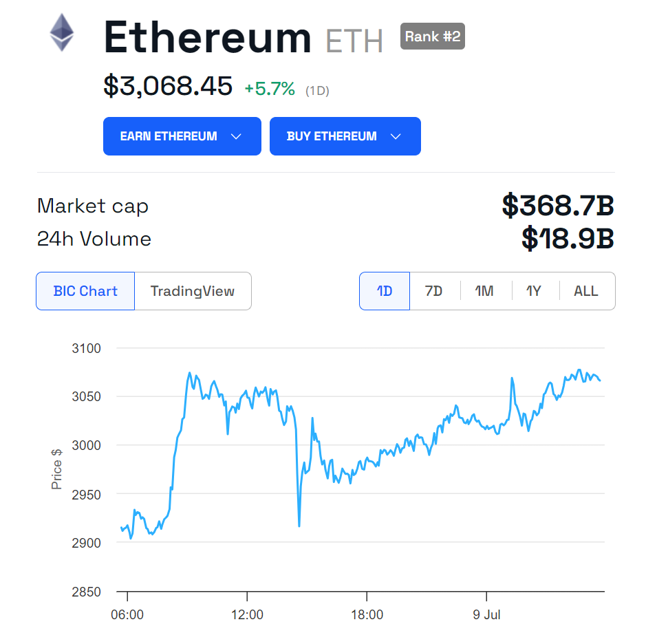Image resolution: width=657 pixels, height=644 pixels.
Task: Select the 1Y time range
Action: (534, 291)
